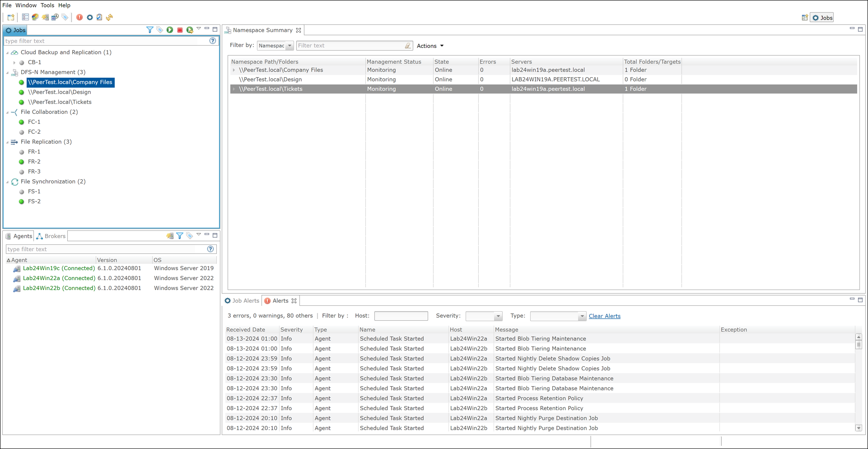Click the pie chart icon in main toolbar
This screenshot has height=449, width=868.
coord(35,17)
